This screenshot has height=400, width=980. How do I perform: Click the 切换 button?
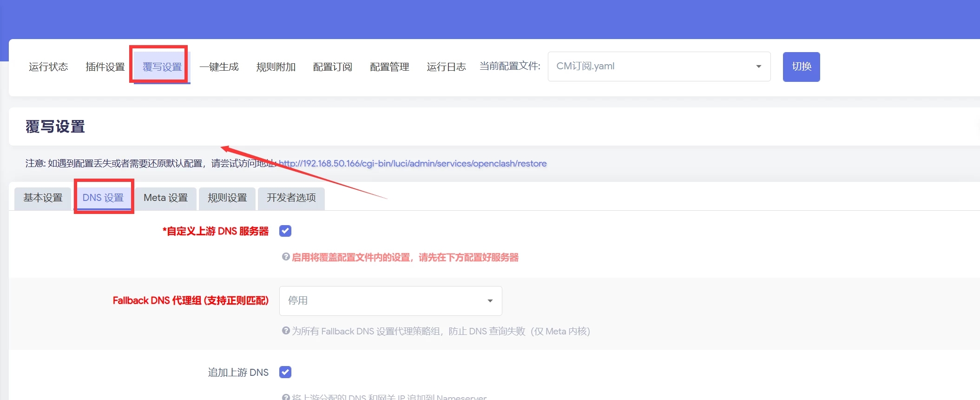801,67
